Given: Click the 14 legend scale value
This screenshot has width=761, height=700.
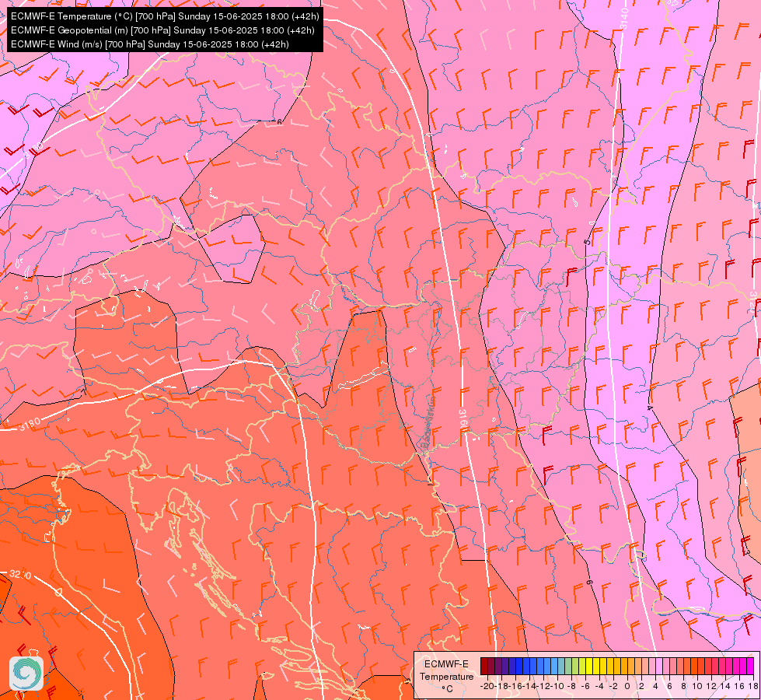Looking at the screenshot, I should tap(725, 686).
